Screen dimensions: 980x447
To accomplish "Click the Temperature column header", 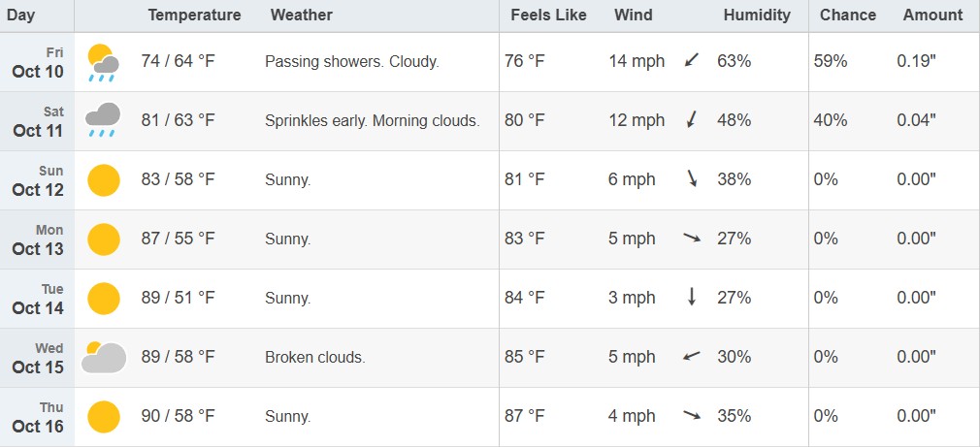I will pos(194,16).
